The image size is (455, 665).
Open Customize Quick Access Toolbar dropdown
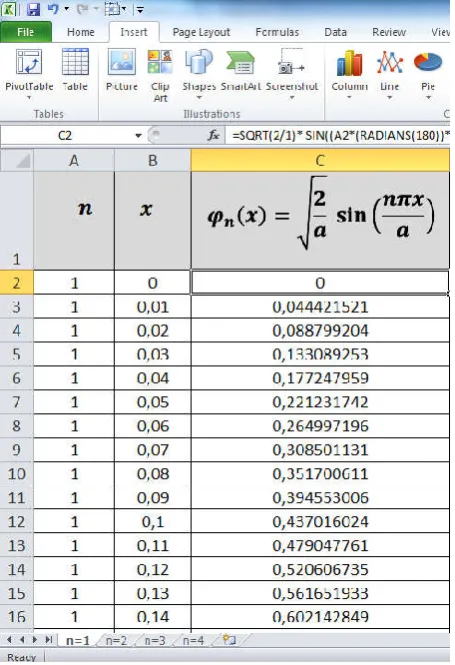pyautogui.click(x=140, y=9)
